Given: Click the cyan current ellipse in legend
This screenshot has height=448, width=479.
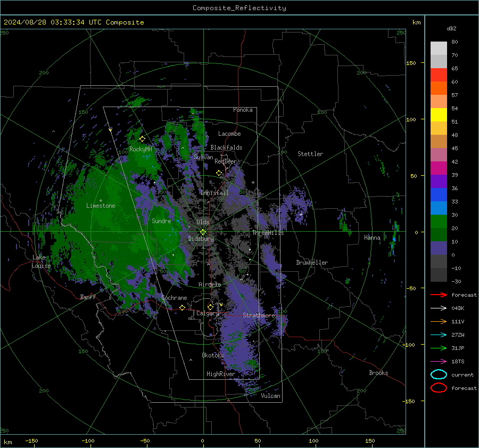Looking at the screenshot, I should (x=439, y=374).
